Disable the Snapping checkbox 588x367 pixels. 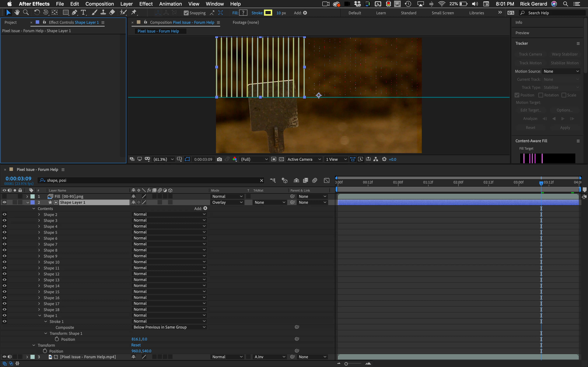point(186,13)
